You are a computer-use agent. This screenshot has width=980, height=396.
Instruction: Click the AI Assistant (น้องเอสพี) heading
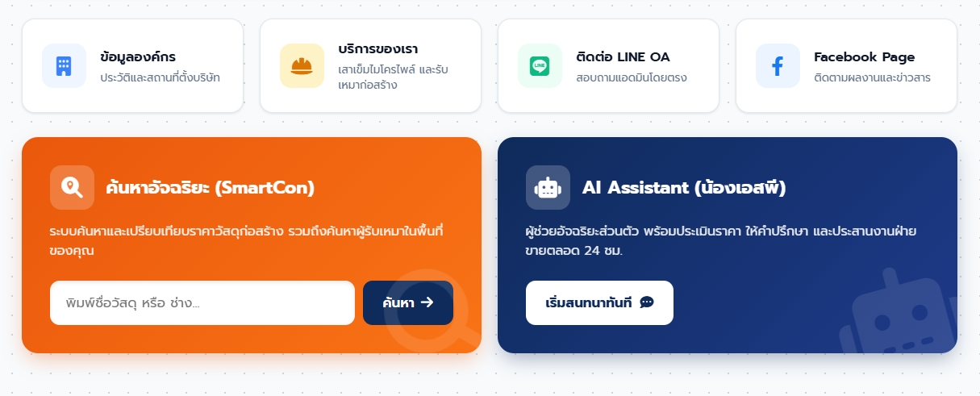pos(684,188)
